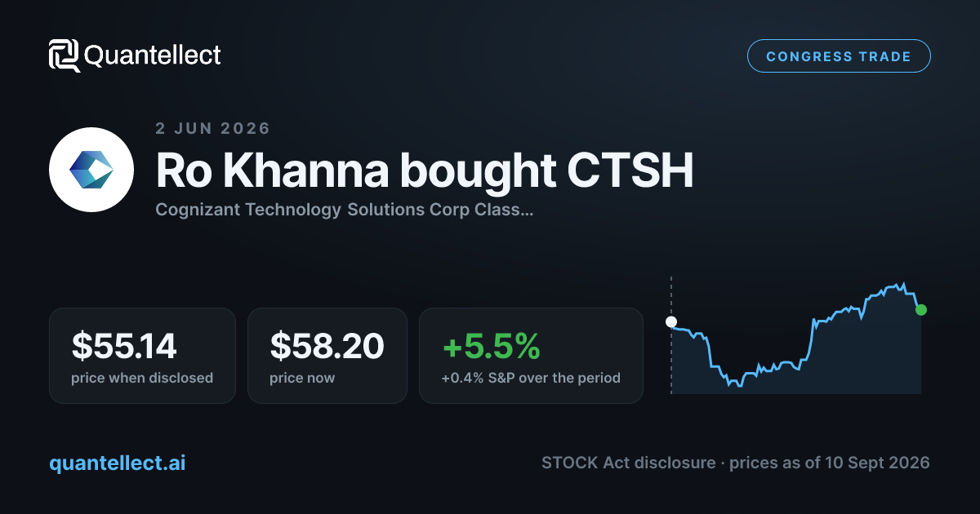
Task: Select the white start point on chart
Action: click(x=671, y=321)
